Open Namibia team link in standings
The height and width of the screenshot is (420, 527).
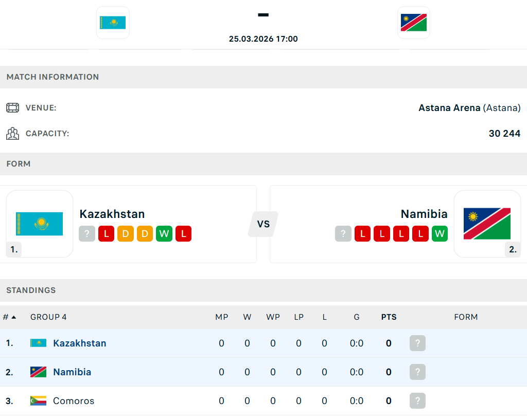72,372
